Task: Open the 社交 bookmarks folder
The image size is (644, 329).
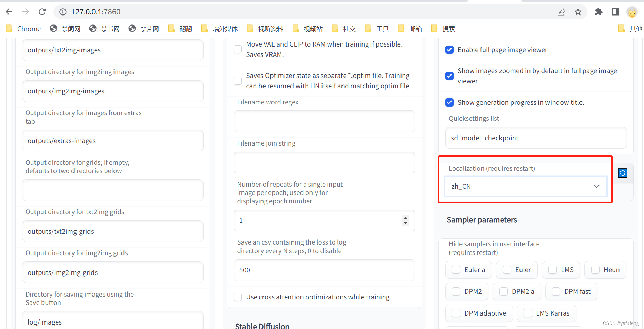Action: 344,29
